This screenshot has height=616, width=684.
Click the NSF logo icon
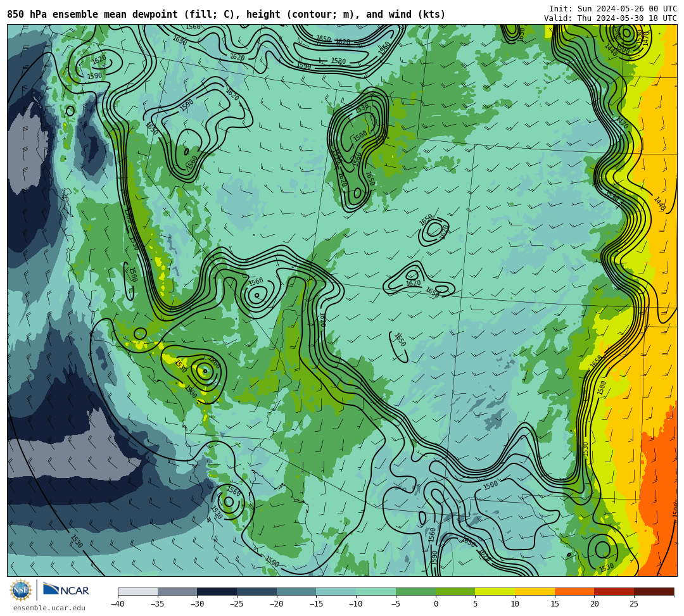21,590
